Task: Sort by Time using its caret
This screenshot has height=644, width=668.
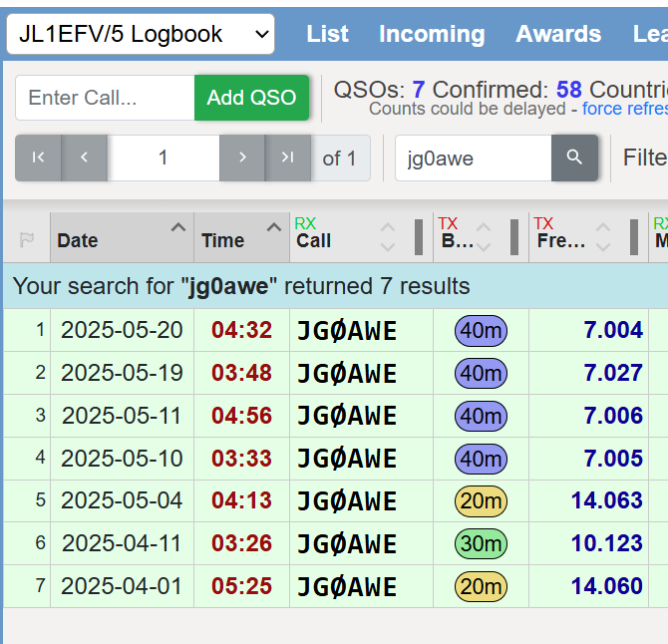Action: (273, 228)
